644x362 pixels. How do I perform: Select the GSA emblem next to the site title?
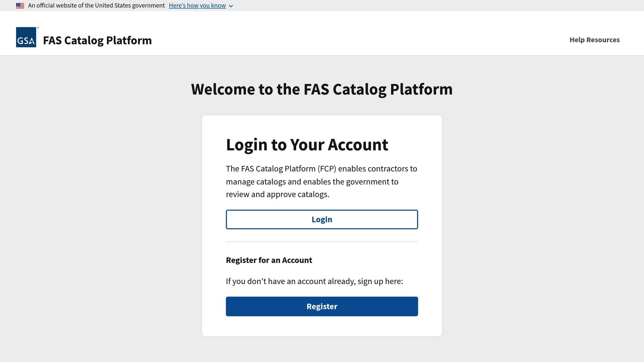point(27,40)
